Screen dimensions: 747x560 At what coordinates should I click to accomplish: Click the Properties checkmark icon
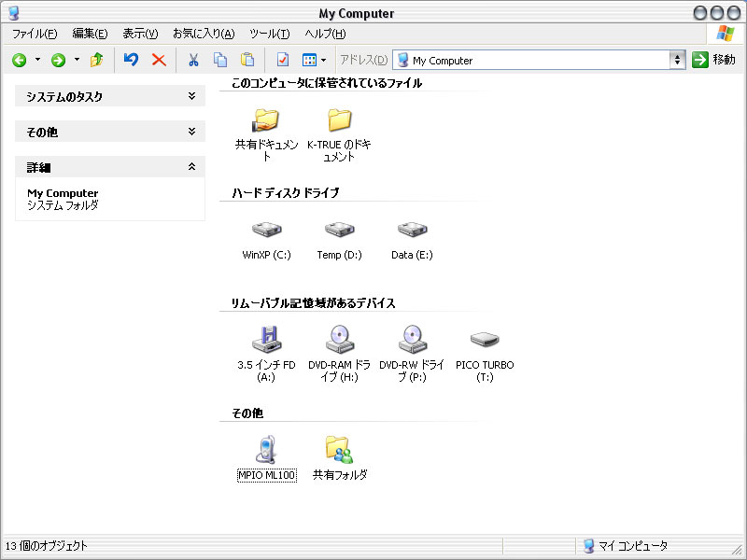(283, 60)
